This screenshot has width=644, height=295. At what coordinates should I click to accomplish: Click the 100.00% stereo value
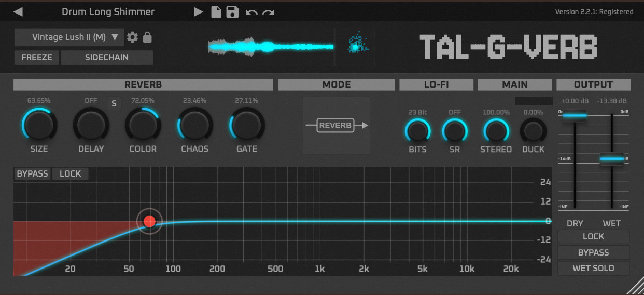[496, 112]
